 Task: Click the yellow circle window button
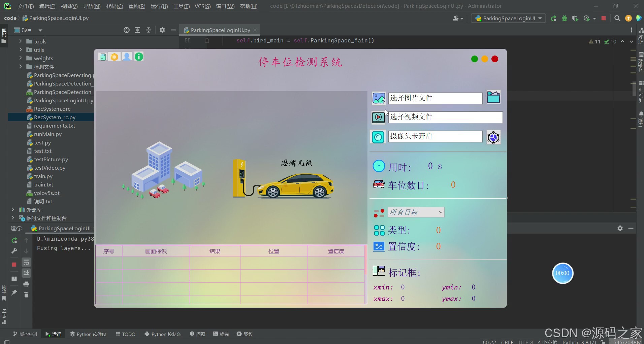pyautogui.click(x=485, y=59)
